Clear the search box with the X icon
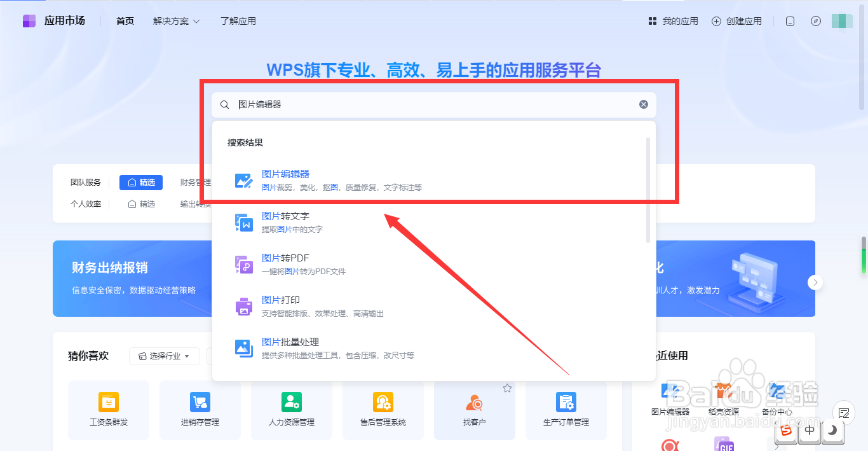Image resolution: width=868 pixels, height=451 pixels. click(644, 104)
